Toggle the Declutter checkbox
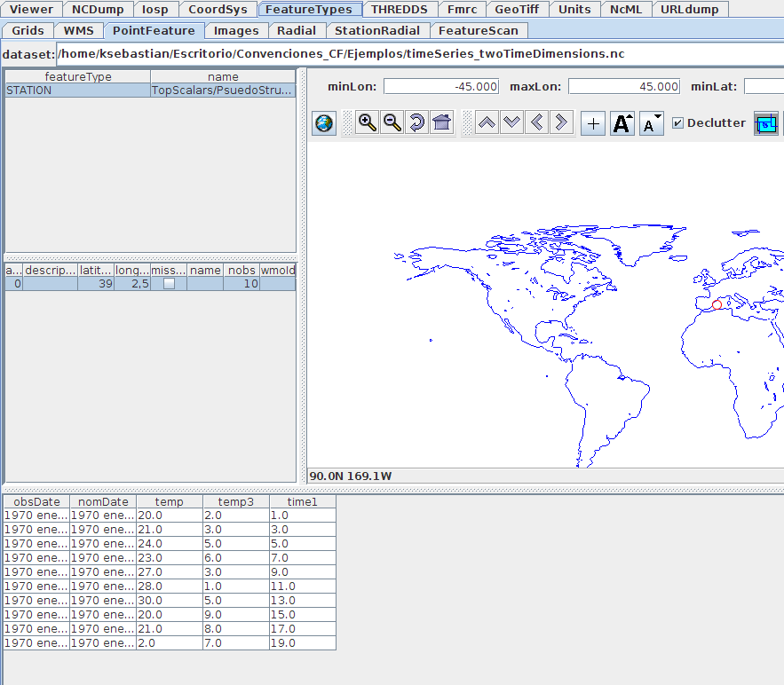Image resolution: width=784 pixels, height=685 pixels. click(x=678, y=123)
